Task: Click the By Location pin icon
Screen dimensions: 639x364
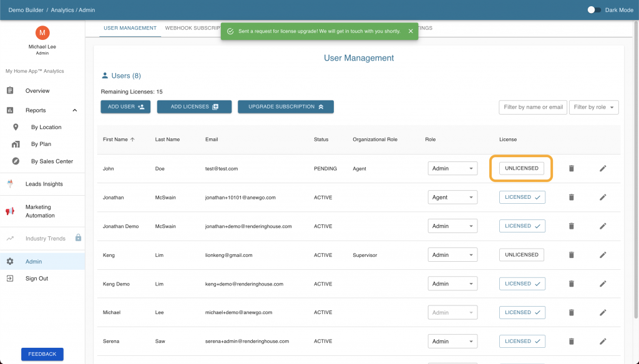Action: click(x=16, y=127)
